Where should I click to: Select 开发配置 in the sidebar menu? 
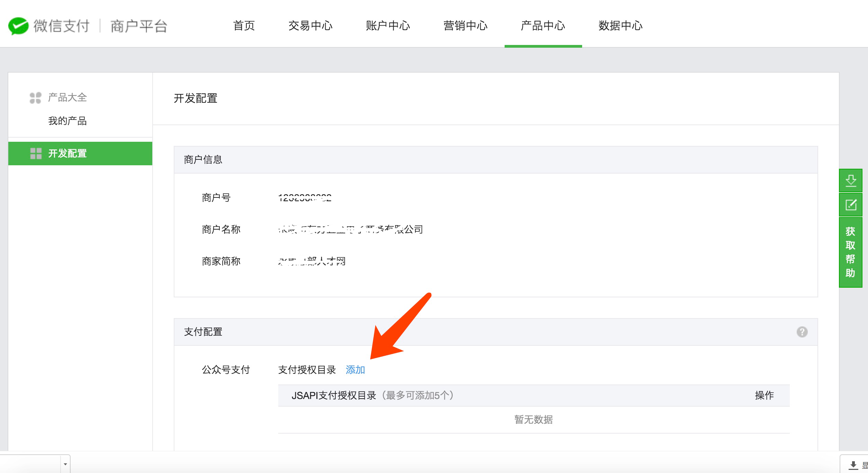point(80,154)
